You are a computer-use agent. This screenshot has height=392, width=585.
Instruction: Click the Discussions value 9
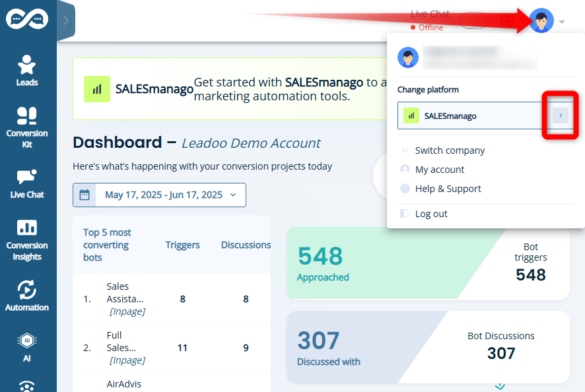pyautogui.click(x=246, y=348)
